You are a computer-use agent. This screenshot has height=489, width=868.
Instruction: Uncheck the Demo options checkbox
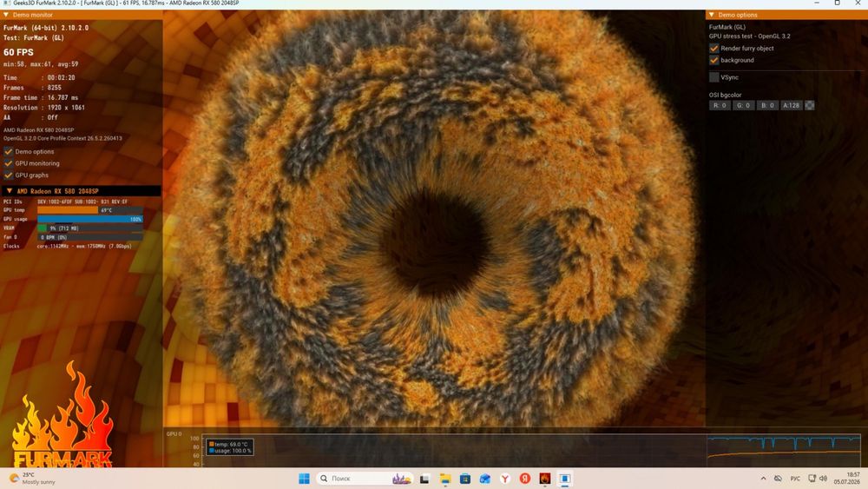pos(9,151)
